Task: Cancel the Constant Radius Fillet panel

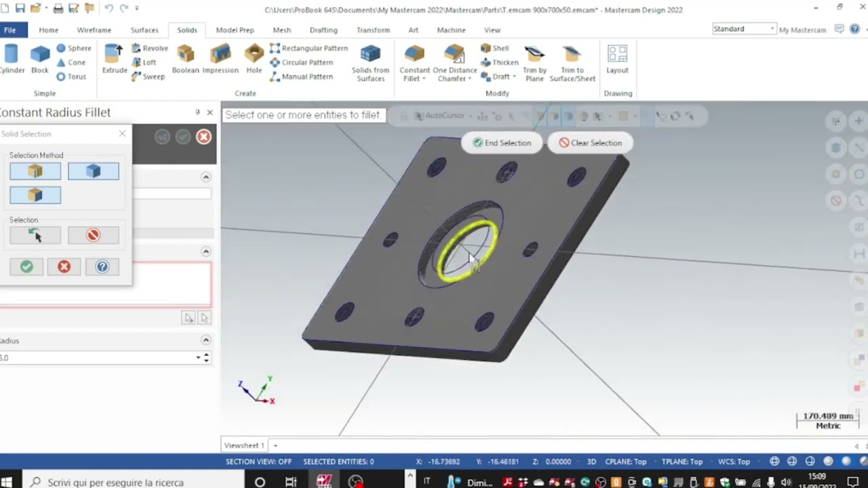Action: (x=203, y=137)
